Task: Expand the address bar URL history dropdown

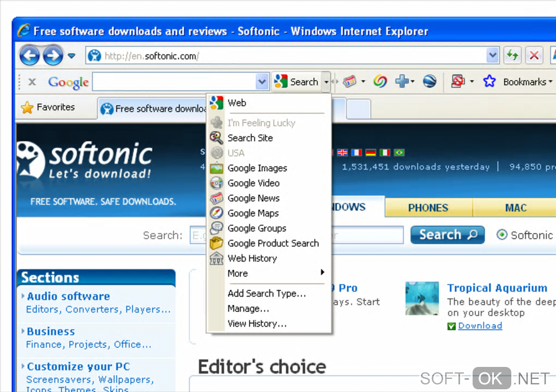Action: coord(492,56)
